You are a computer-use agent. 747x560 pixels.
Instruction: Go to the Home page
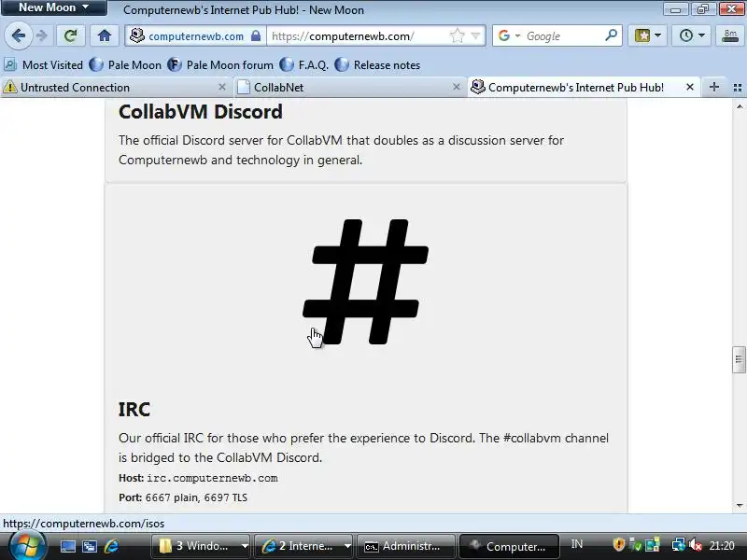[105, 35]
